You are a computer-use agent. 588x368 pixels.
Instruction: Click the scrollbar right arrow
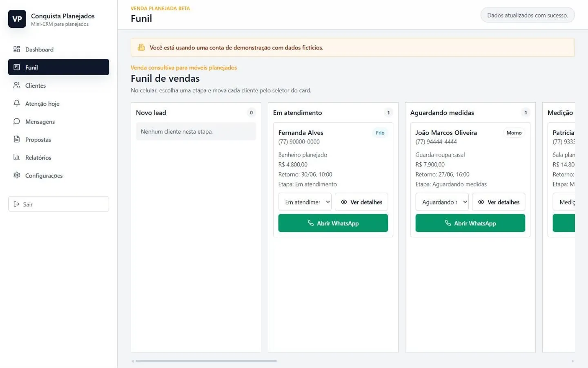572,361
